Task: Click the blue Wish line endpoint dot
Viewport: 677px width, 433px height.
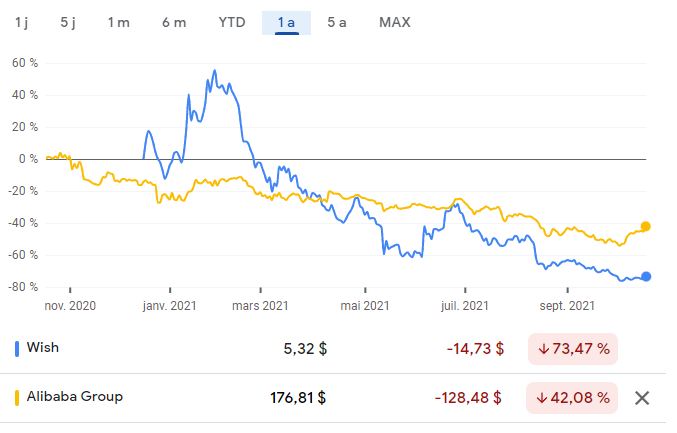Action: point(645,277)
